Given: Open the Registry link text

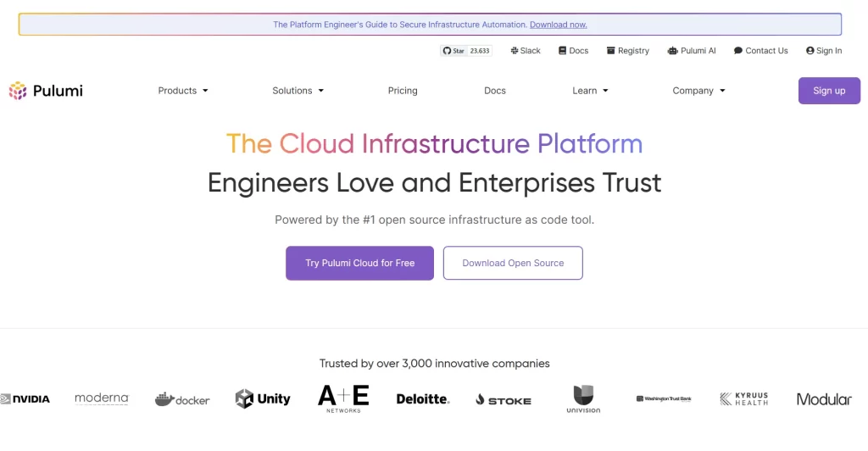Looking at the screenshot, I should click(x=633, y=50).
